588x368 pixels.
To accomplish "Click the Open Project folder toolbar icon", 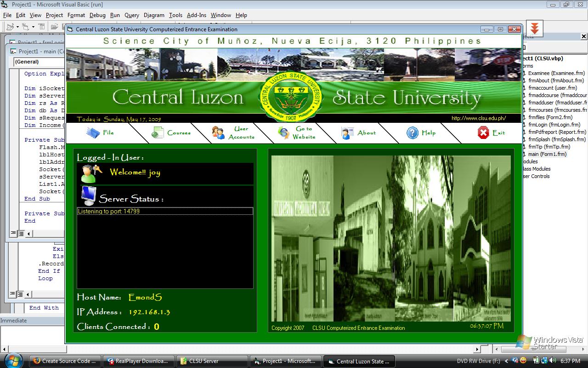I will 54,27.
